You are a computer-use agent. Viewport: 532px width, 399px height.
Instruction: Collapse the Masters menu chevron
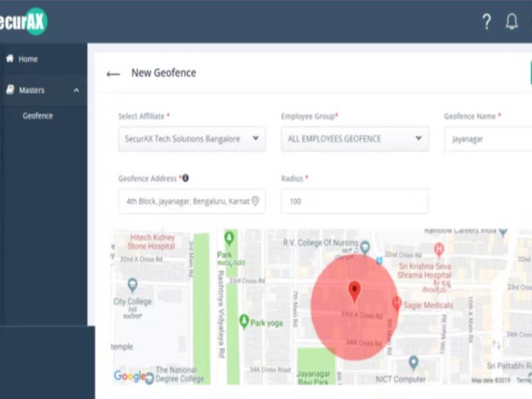[76, 90]
